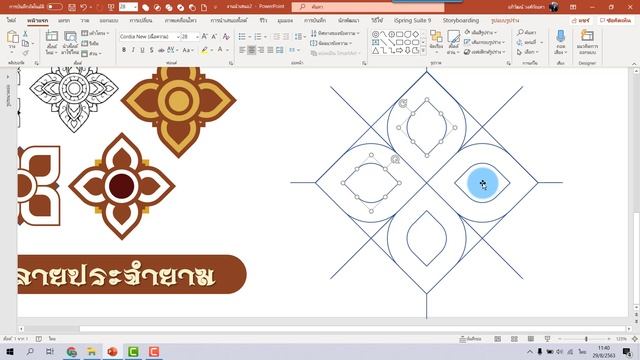Select the triangle shape in shapes gallery
The image size is (640, 360).
(376, 51)
